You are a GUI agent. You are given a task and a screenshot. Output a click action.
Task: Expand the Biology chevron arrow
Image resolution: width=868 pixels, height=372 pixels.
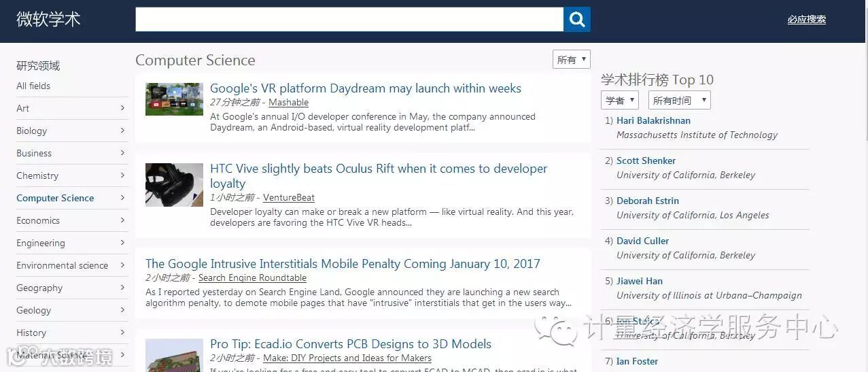122,130
